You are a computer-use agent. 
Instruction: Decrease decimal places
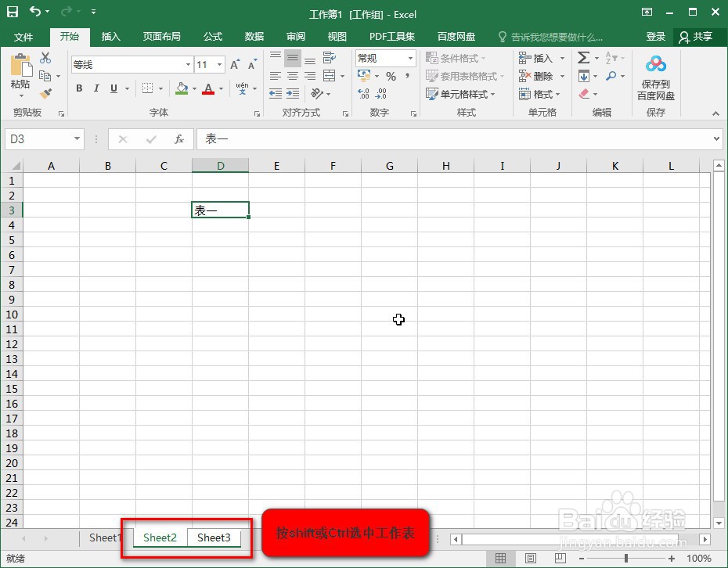click(380, 94)
